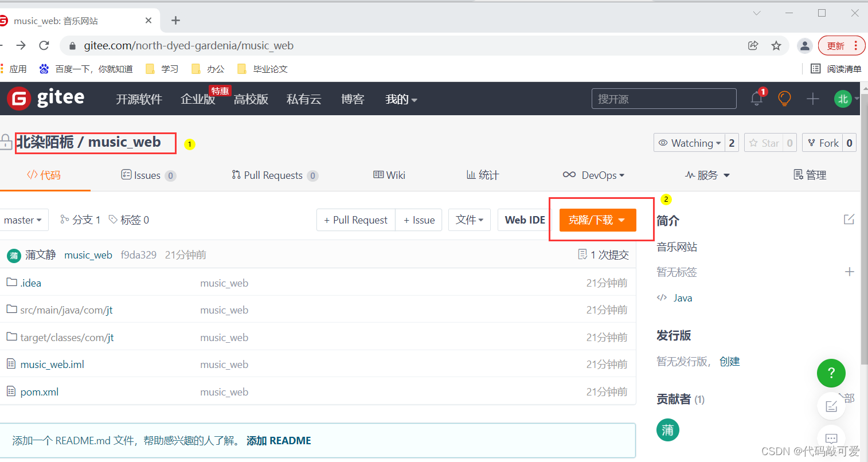Switch to the Wiki tab

pyautogui.click(x=389, y=175)
